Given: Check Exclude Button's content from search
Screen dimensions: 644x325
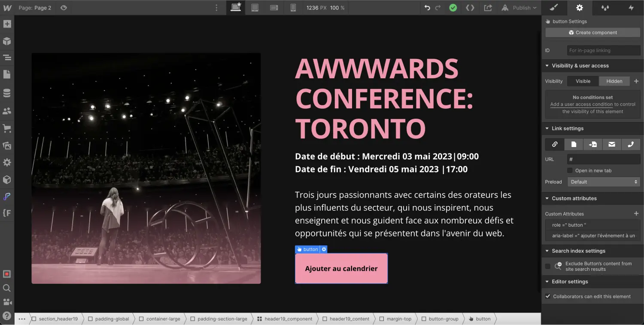Looking at the screenshot, I should (x=548, y=267).
